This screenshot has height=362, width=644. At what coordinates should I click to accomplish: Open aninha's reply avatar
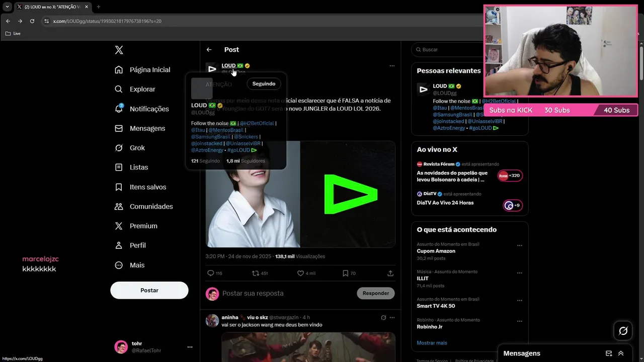212,320
